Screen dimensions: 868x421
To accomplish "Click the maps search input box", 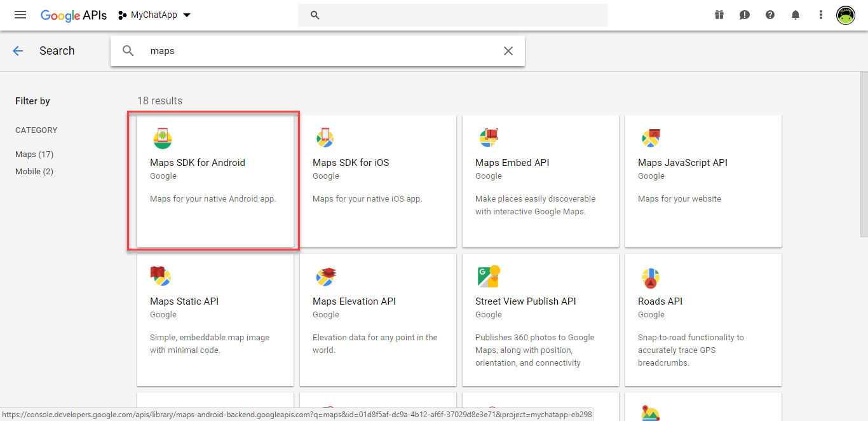I will point(318,51).
